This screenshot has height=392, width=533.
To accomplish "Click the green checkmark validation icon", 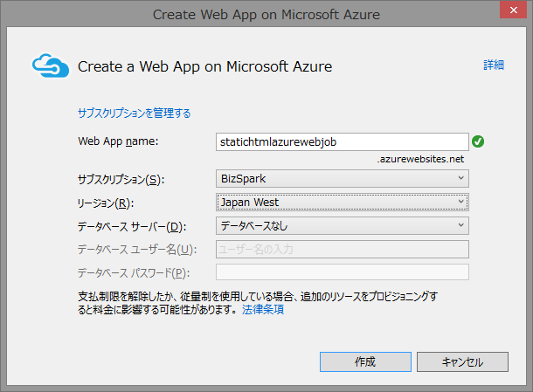I will coord(478,141).
